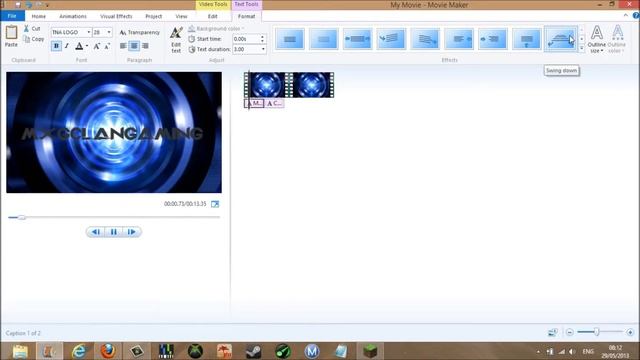Click the preview seek bar handle
Viewport: 640px width, 360px height.
(x=22, y=217)
